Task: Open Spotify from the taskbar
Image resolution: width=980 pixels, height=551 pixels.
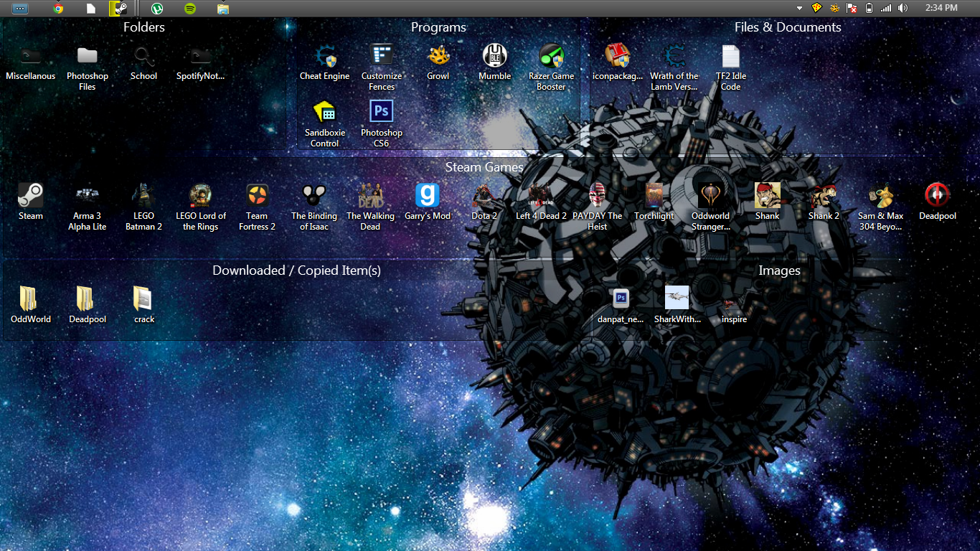Action: [x=190, y=9]
